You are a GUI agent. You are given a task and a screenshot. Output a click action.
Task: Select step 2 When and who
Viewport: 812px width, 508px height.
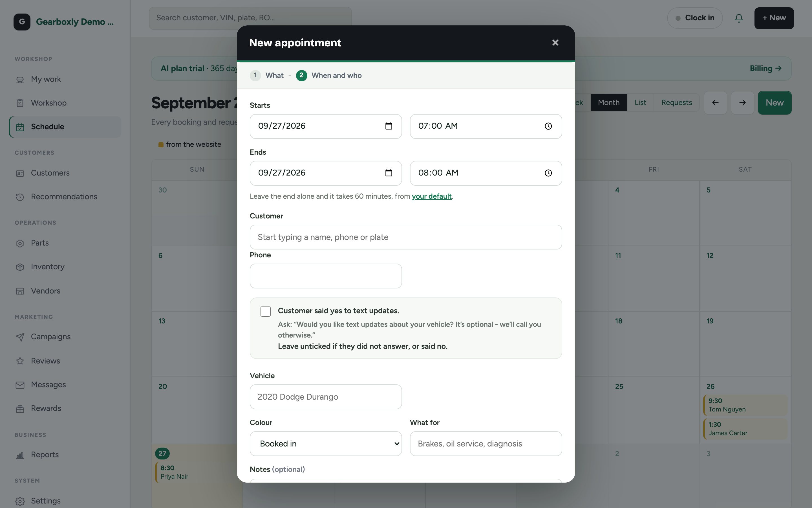[x=329, y=75]
